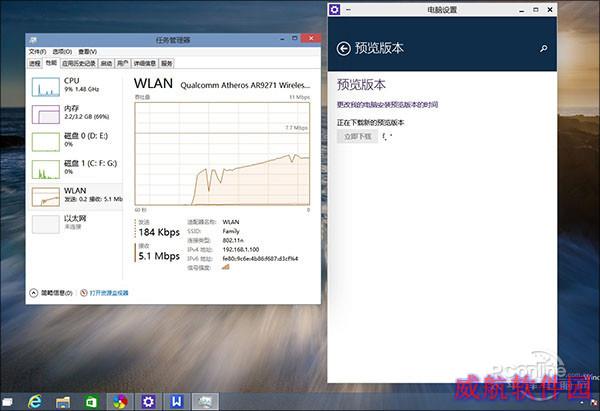
Task: Click the 正在下载新的预览版本 status text
Action: pos(370,122)
